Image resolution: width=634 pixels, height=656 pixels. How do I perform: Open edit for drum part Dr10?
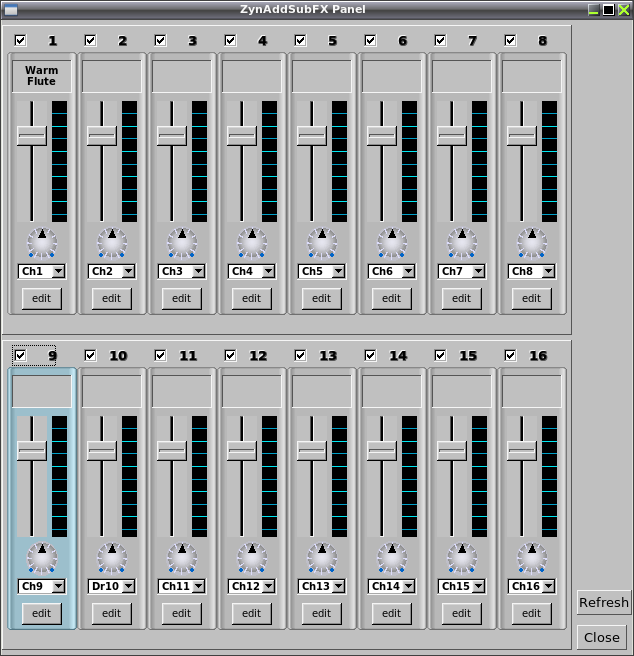pyautogui.click(x=111, y=613)
